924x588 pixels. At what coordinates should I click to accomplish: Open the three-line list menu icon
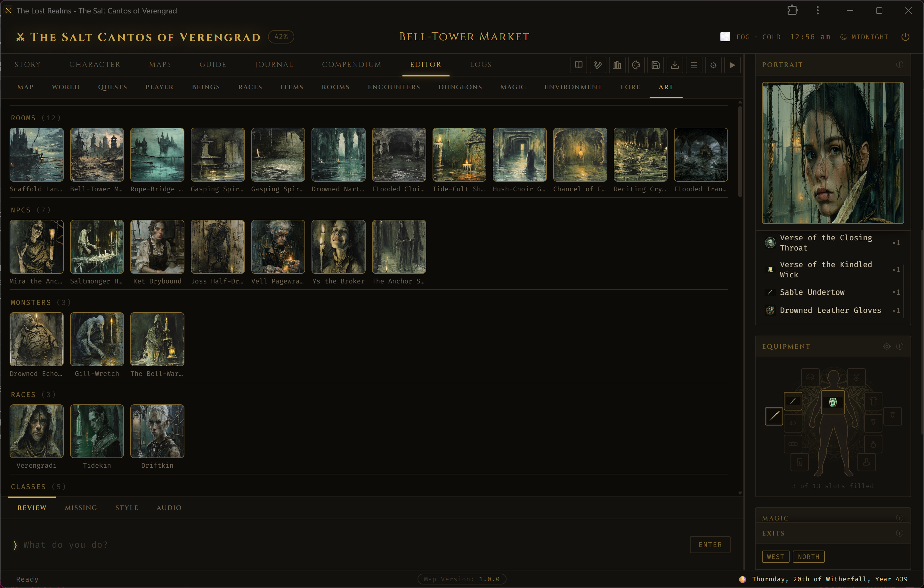coord(694,65)
